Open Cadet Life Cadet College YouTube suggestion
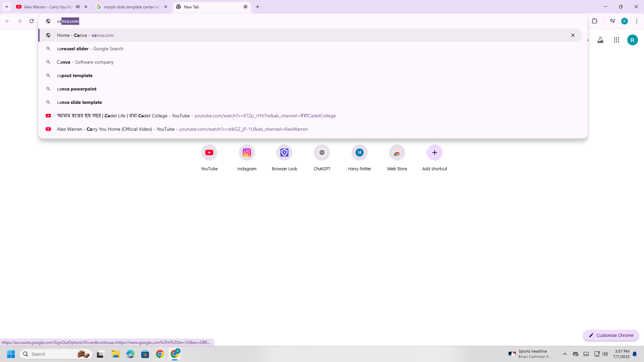644x362 pixels. tap(310, 116)
